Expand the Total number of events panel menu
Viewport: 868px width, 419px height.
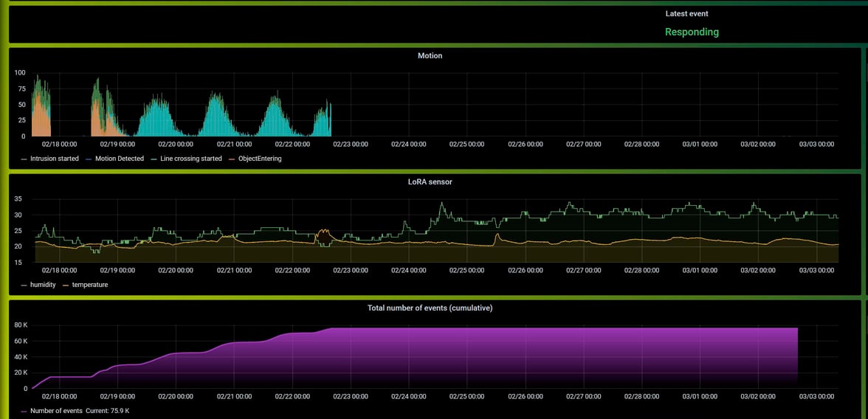pos(430,308)
